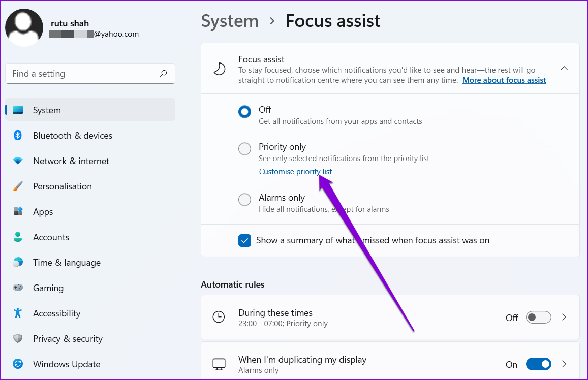Click the During these times label
Screen dimensions: 588x380
click(x=275, y=312)
